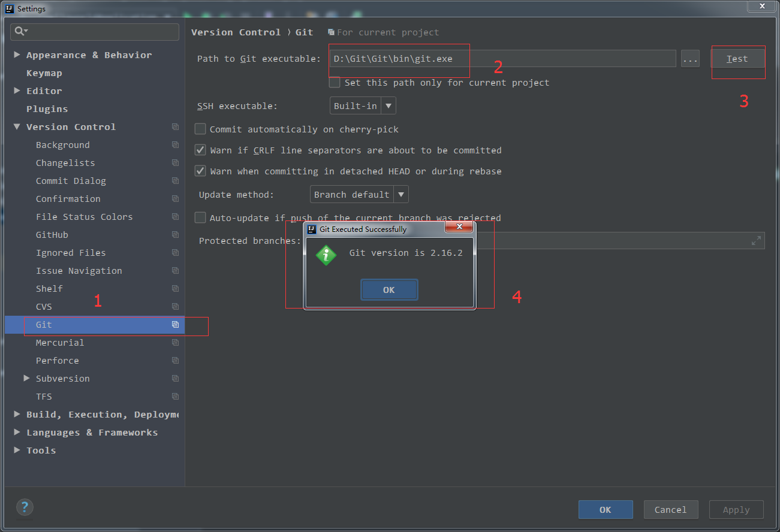Click project-level icon beside Issue Navigation row

click(x=175, y=271)
